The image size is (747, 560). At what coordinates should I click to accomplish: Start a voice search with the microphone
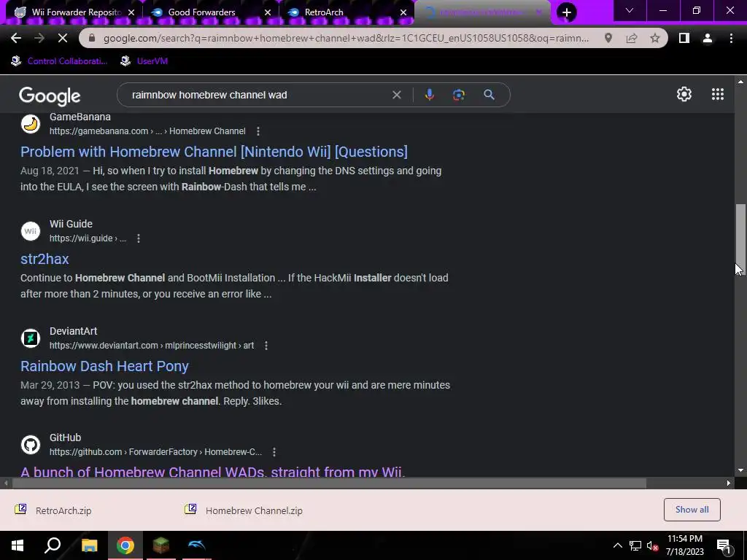pyautogui.click(x=429, y=95)
